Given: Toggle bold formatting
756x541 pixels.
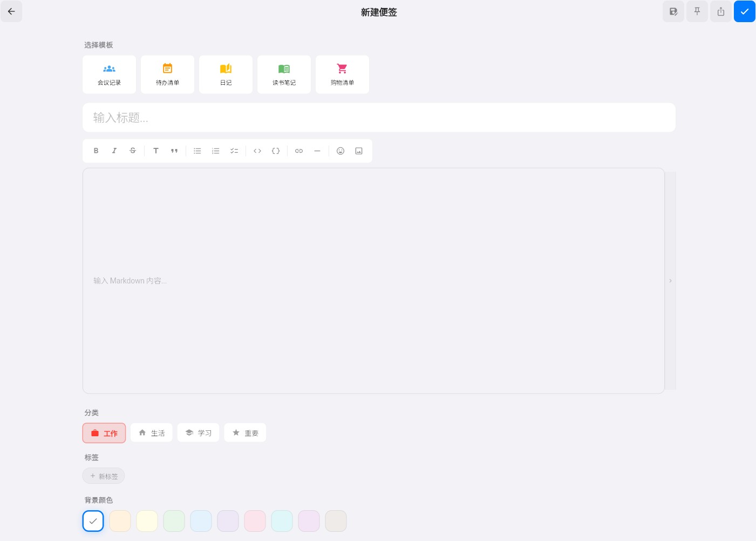Looking at the screenshot, I should tap(96, 151).
